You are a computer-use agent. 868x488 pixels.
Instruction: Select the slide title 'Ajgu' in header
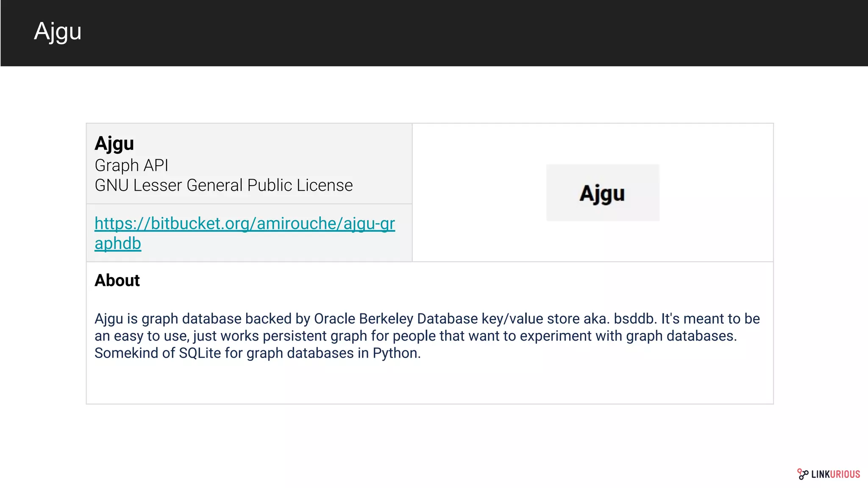[x=58, y=32]
